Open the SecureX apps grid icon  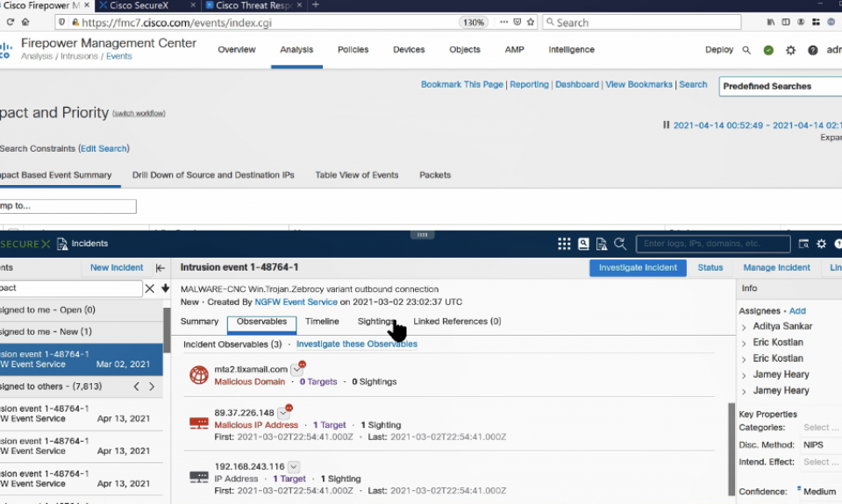(x=564, y=244)
